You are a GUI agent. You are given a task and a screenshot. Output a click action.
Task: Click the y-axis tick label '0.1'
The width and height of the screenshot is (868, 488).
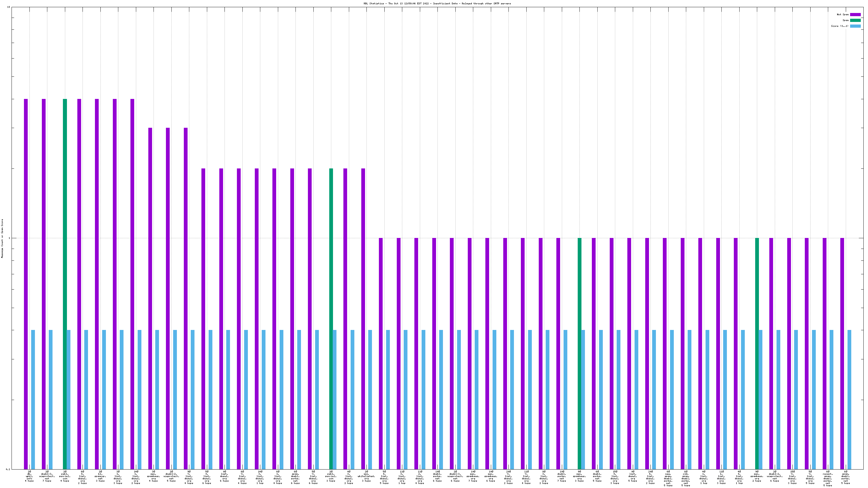[8, 469]
